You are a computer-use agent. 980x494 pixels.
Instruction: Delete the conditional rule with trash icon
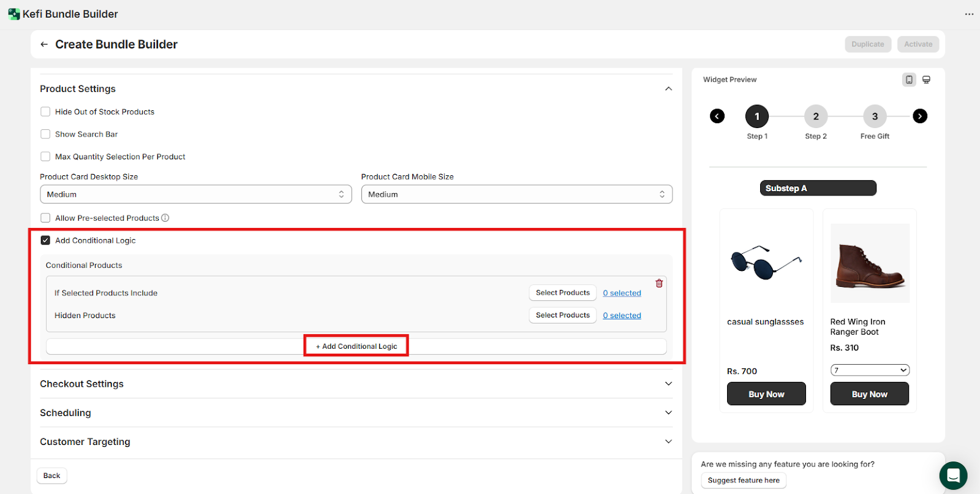click(659, 283)
